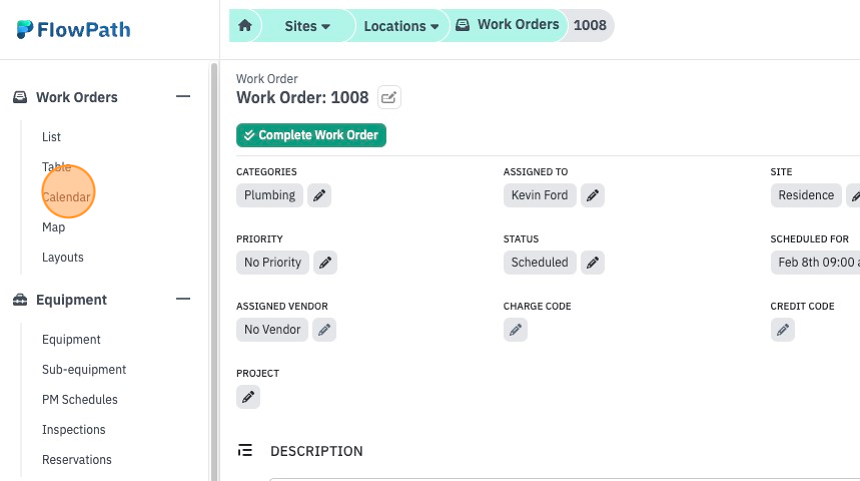Toggle the Description section list icon

(245, 451)
